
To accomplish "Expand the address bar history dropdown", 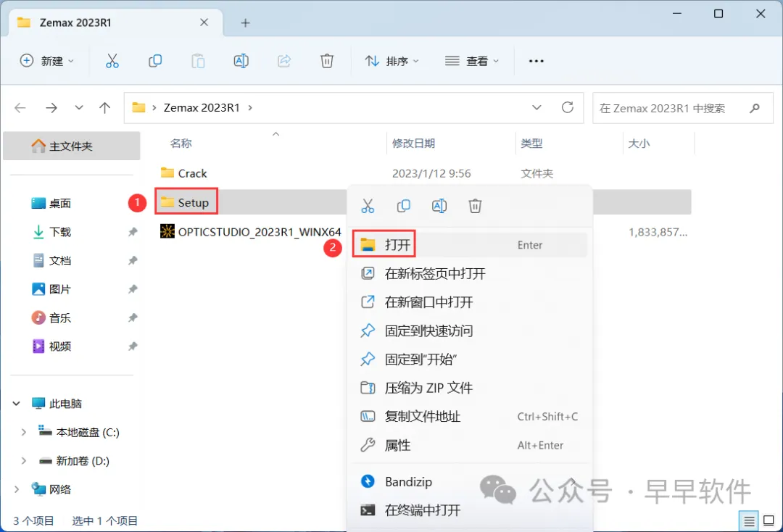I will pyautogui.click(x=536, y=108).
